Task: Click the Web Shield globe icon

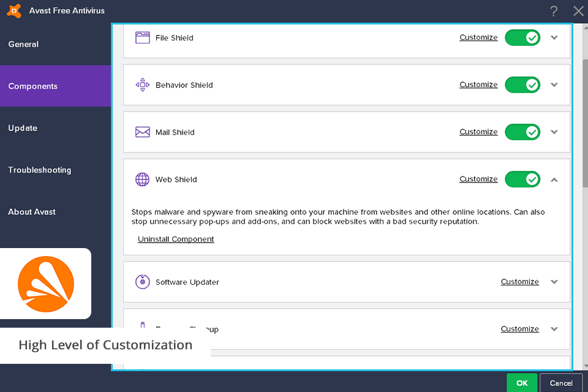Action: pos(143,179)
